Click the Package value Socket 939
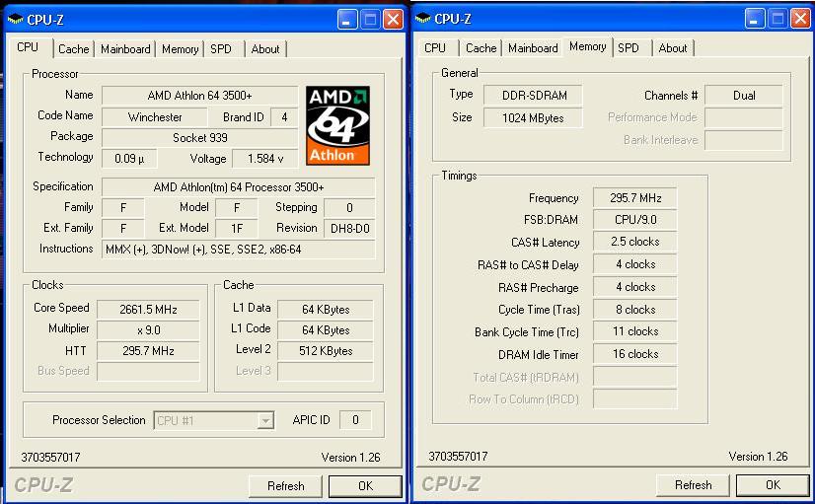 coord(199,138)
